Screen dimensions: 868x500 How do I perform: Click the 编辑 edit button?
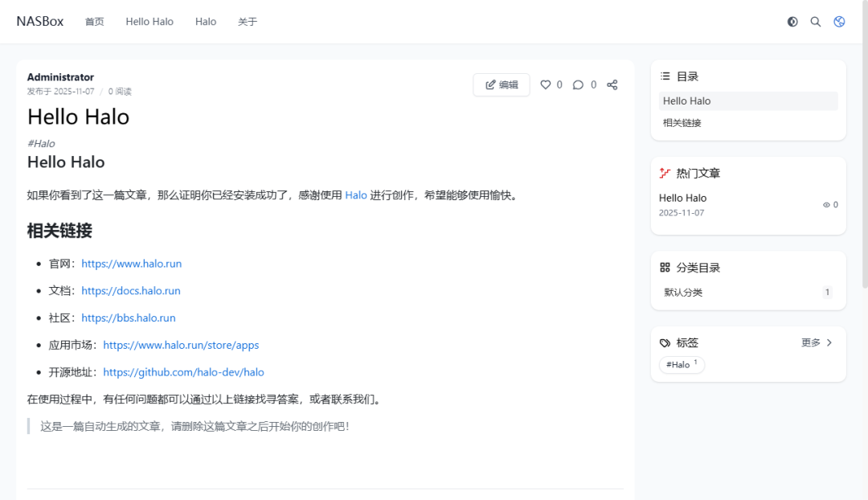[502, 84]
